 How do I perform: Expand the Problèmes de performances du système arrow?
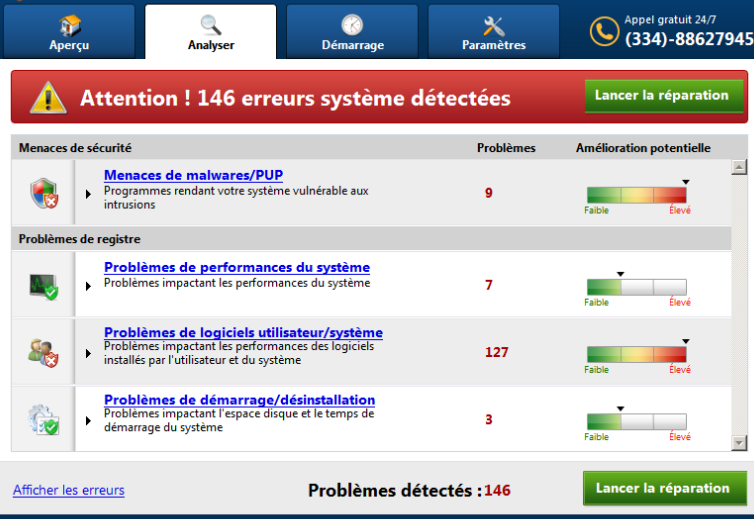[89, 285]
